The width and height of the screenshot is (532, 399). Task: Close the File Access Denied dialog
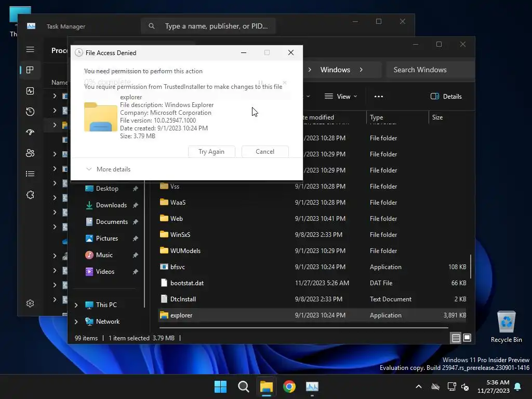(x=291, y=52)
